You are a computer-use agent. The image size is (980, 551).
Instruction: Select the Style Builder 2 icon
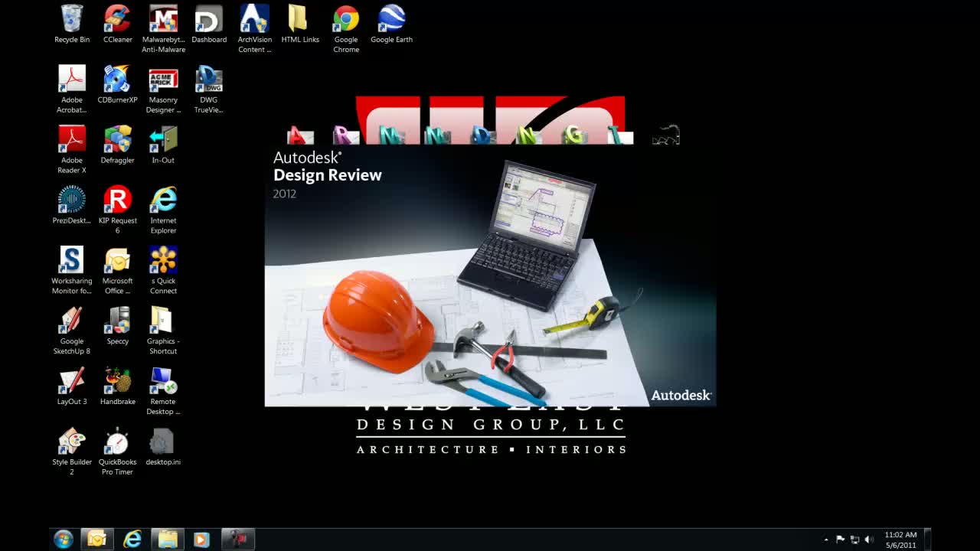(72, 452)
